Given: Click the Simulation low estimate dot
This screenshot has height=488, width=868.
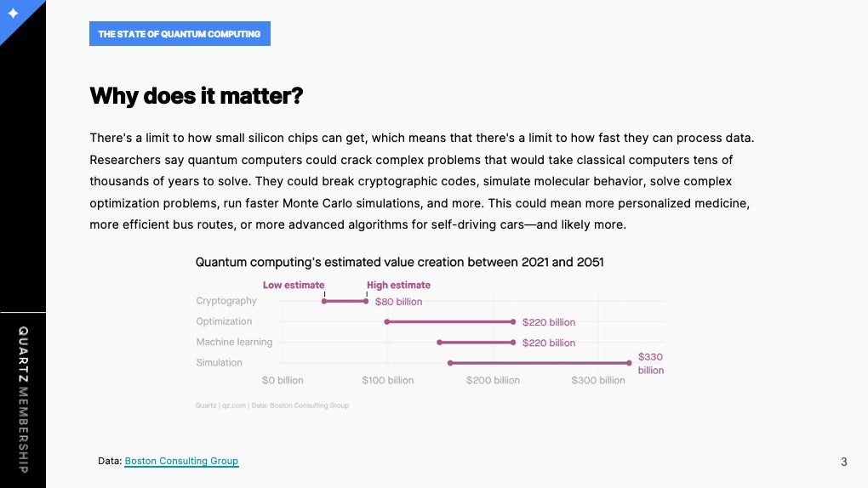Looking at the screenshot, I should pyautogui.click(x=450, y=363).
